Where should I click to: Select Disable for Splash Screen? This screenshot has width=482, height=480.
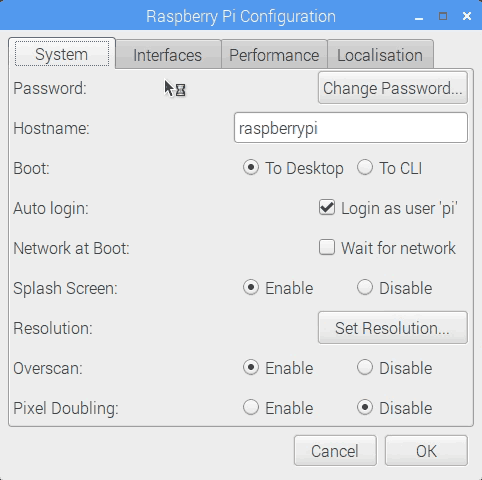point(395,288)
